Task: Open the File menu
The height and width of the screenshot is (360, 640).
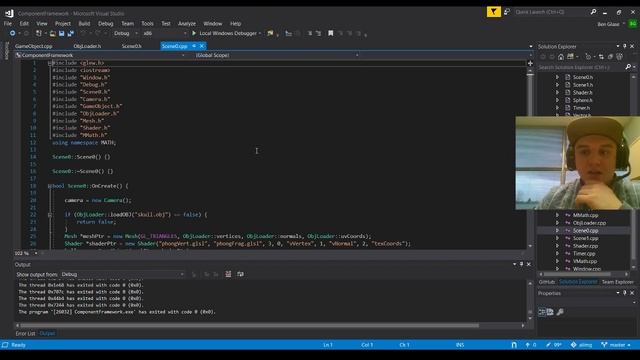Action: [8, 24]
